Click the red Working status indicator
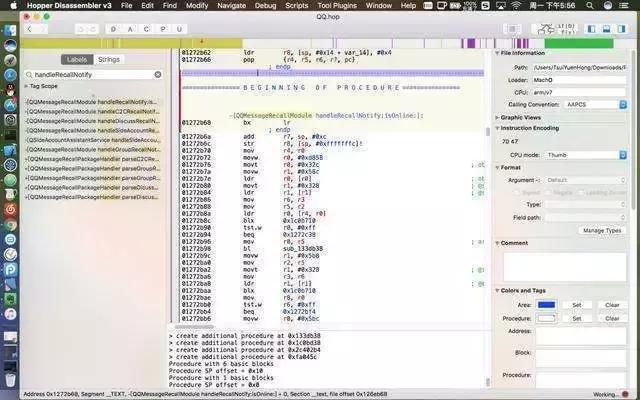 pos(625,394)
